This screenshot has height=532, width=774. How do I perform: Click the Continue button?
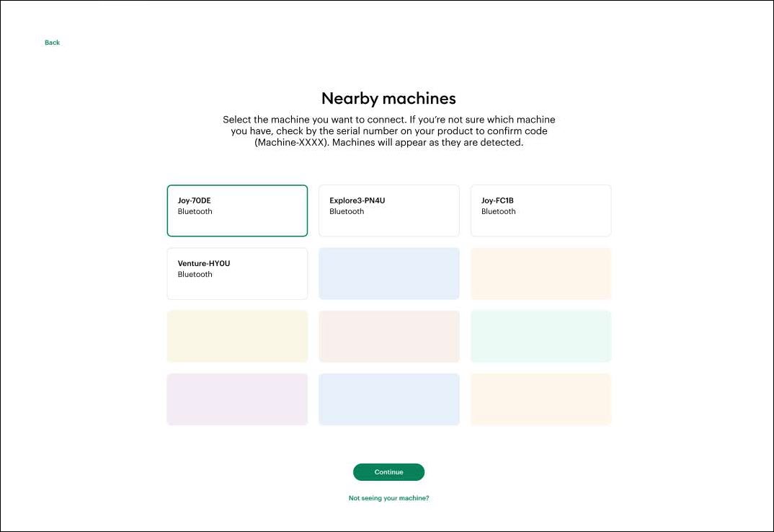[388, 471]
